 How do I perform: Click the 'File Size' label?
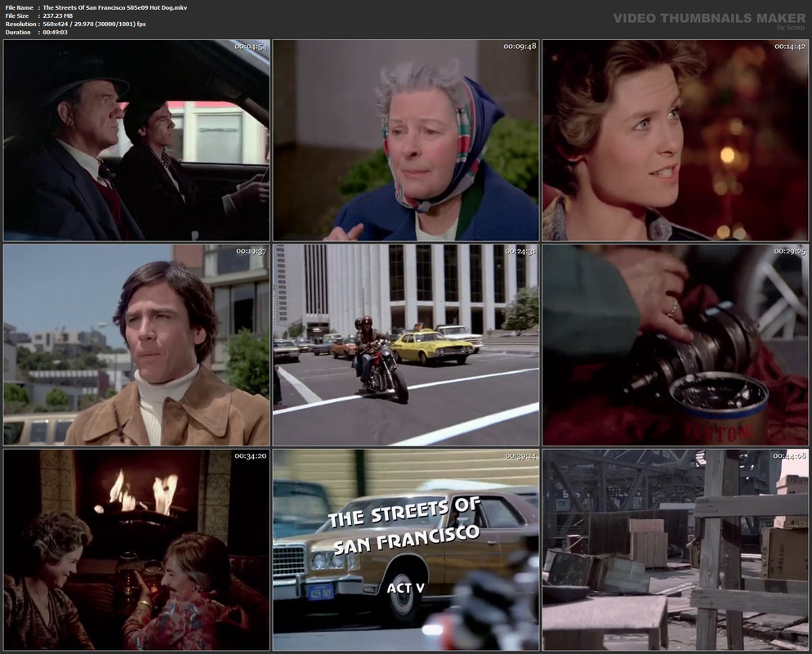click(x=17, y=16)
